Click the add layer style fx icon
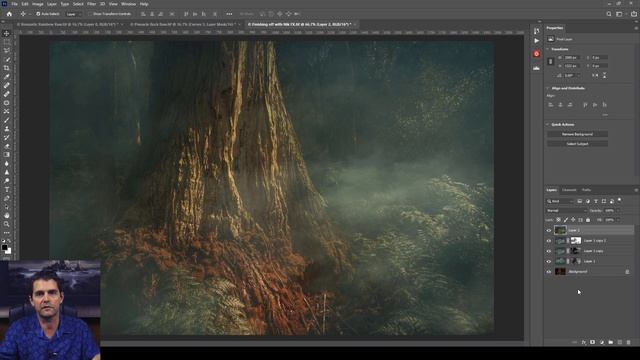640x360 pixels. pyautogui.click(x=584, y=342)
